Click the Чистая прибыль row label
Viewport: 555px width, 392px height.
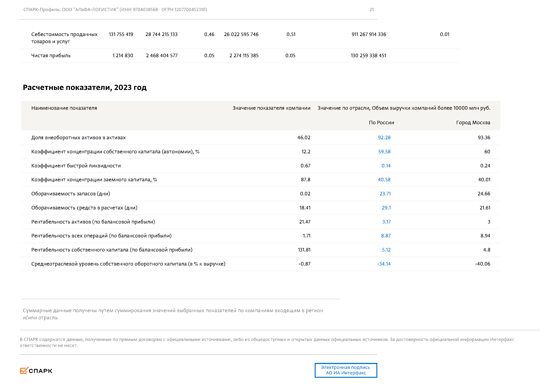pyautogui.click(x=51, y=55)
